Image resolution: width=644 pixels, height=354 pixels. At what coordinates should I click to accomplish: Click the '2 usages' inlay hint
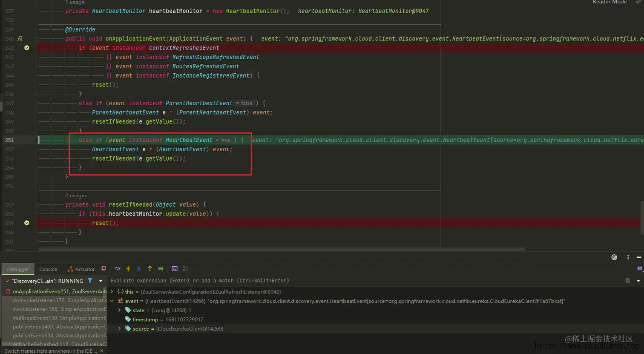click(x=76, y=196)
